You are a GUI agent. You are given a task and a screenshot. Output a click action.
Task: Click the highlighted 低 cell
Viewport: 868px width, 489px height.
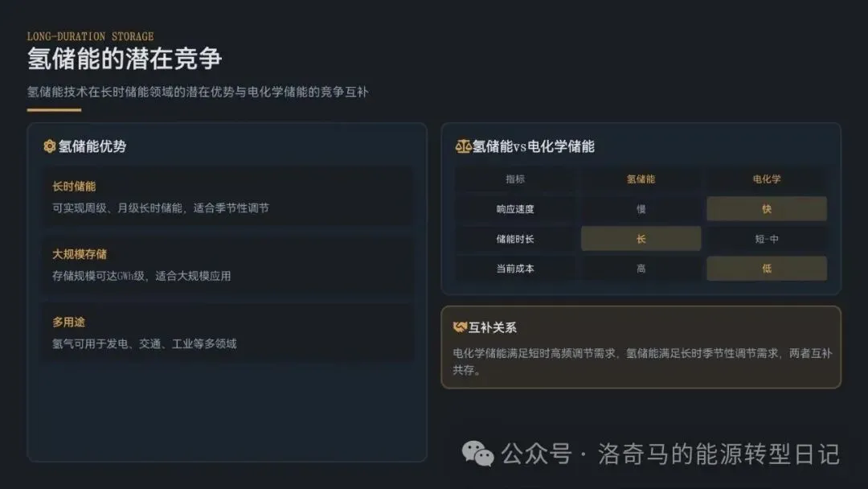(767, 269)
